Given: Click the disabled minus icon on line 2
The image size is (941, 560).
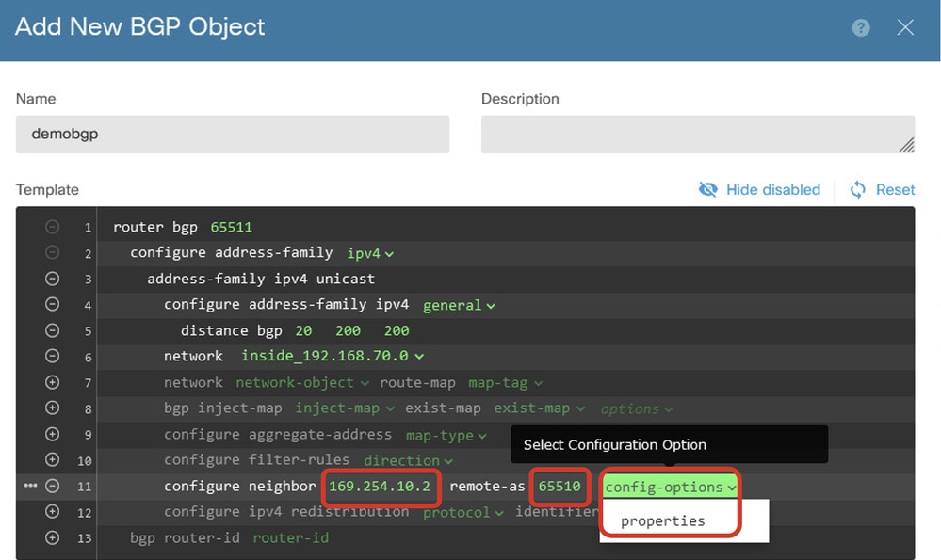Looking at the screenshot, I should click(52, 252).
